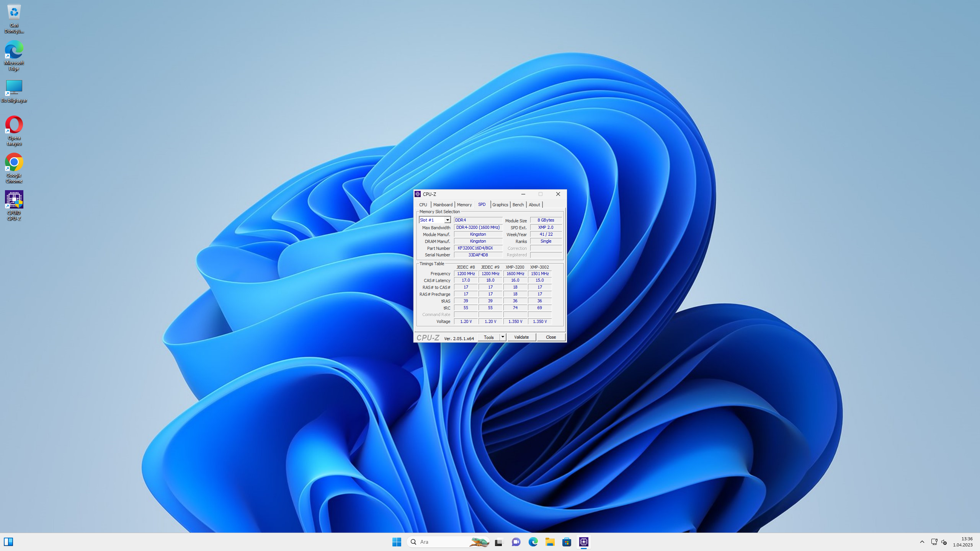Launch Microsoft Edge from the taskbar
Viewport: 980px width, 551px height.
coord(533,542)
